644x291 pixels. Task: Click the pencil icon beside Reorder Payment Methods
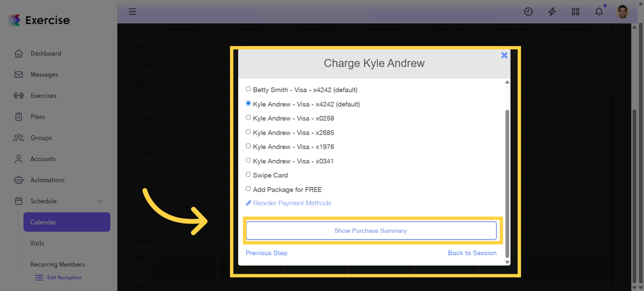tap(248, 203)
